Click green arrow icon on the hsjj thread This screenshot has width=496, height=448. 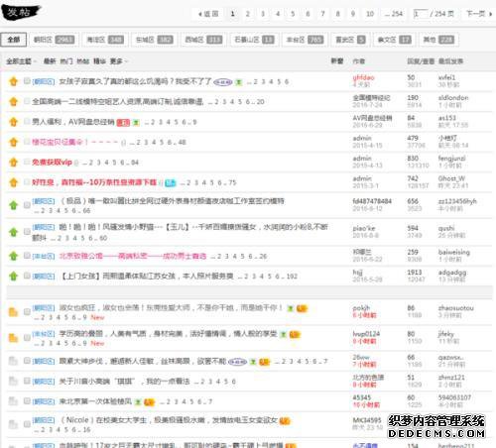(x=14, y=276)
